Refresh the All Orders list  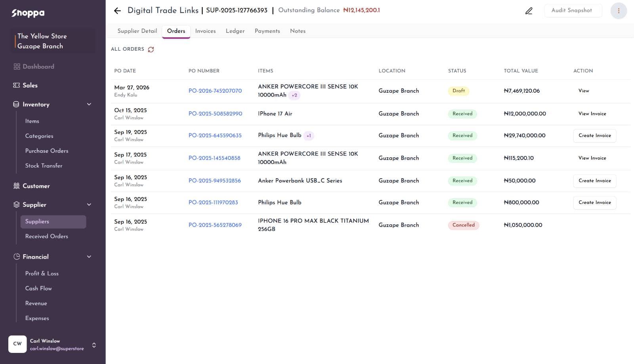click(151, 50)
